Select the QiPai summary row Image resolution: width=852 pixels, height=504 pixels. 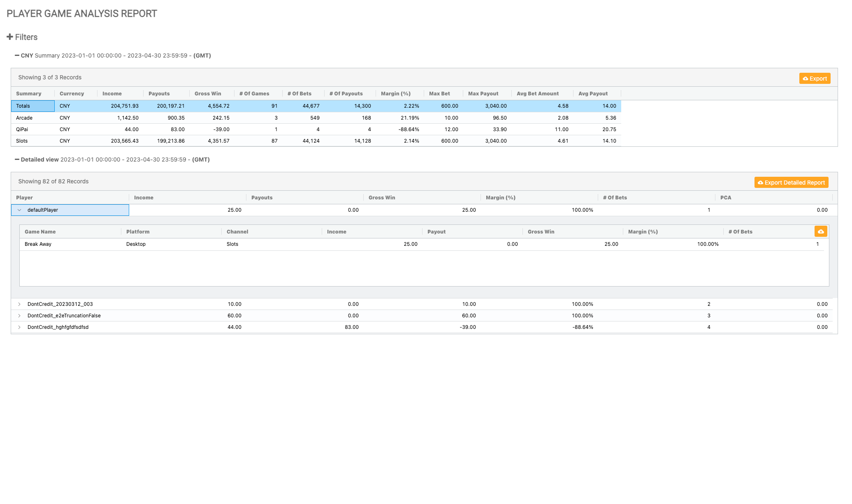pos(22,129)
